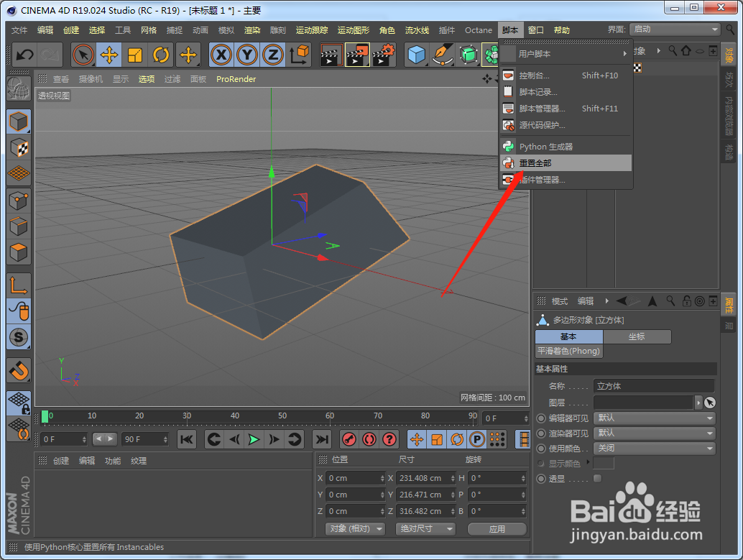Click the size X 231.408 cm field
The image size is (743, 560).
pos(425,478)
